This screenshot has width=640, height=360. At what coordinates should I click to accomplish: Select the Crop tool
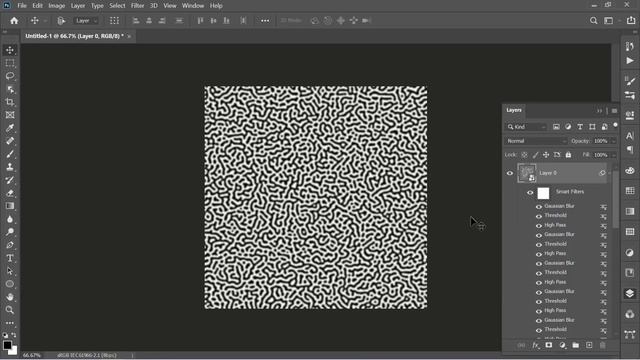pyautogui.click(x=10, y=102)
